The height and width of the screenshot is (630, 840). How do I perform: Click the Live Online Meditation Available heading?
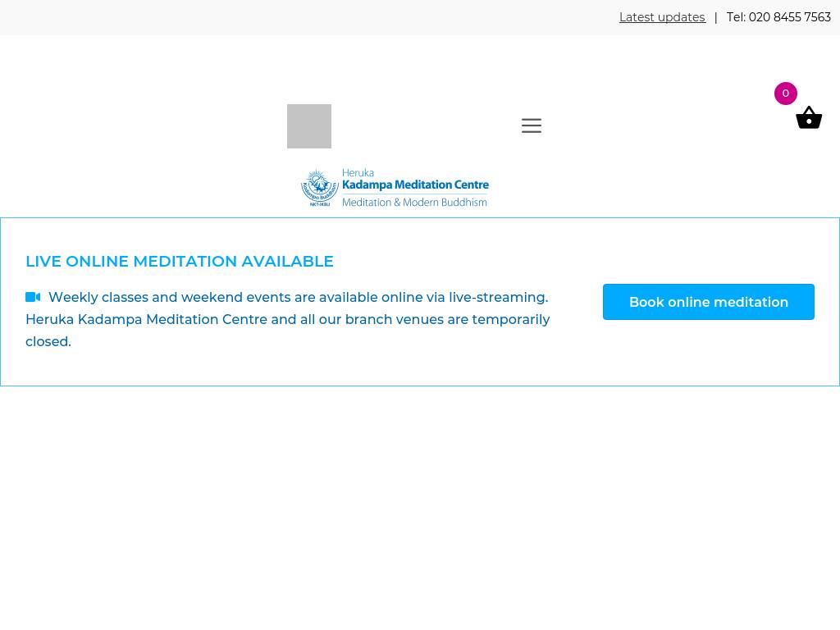180,261
